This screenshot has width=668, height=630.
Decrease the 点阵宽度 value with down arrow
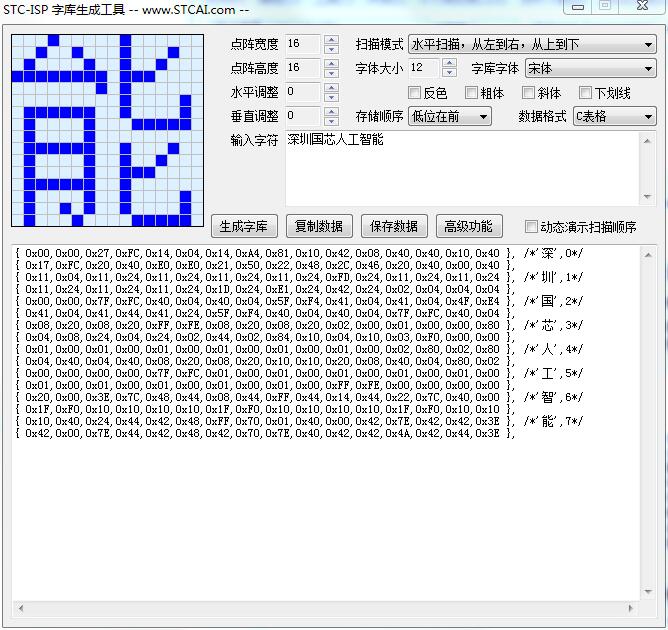click(331, 49)
